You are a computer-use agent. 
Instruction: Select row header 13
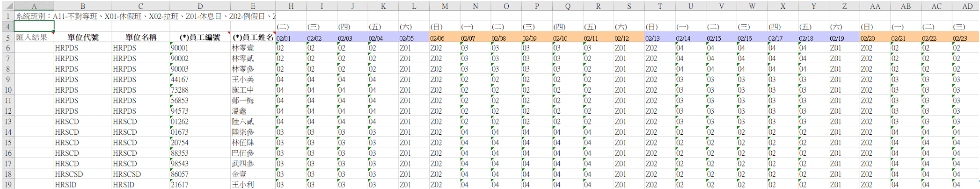click(x=7, y=122)
